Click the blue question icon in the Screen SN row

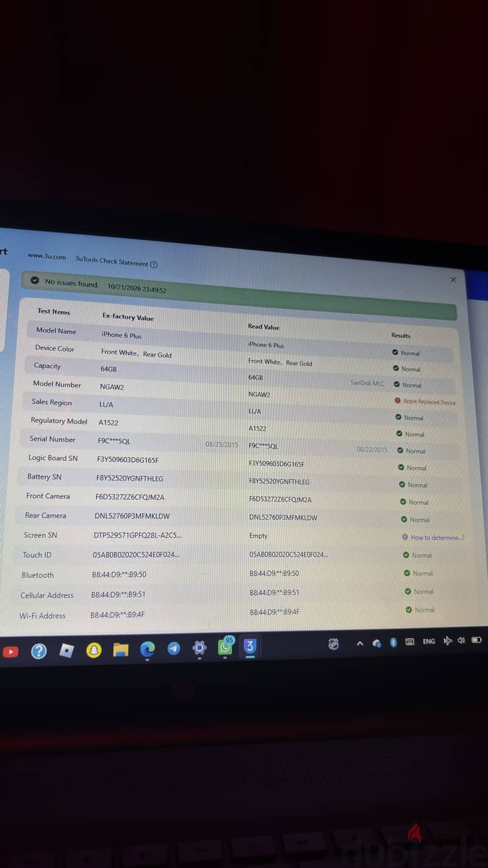click(405, 537)
